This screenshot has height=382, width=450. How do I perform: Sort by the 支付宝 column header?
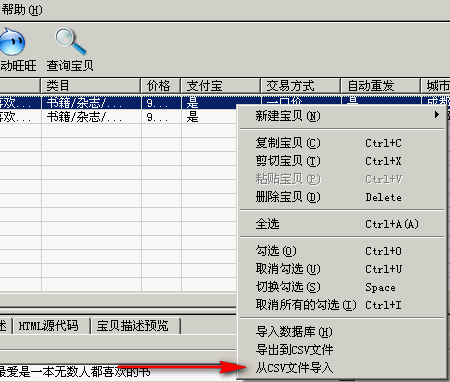(220, 86)
